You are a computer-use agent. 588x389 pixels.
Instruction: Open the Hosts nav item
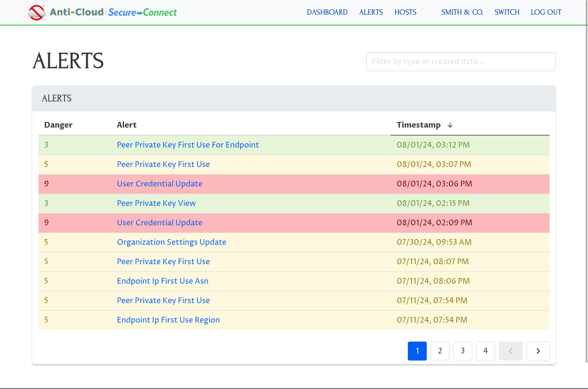(405, 12)
